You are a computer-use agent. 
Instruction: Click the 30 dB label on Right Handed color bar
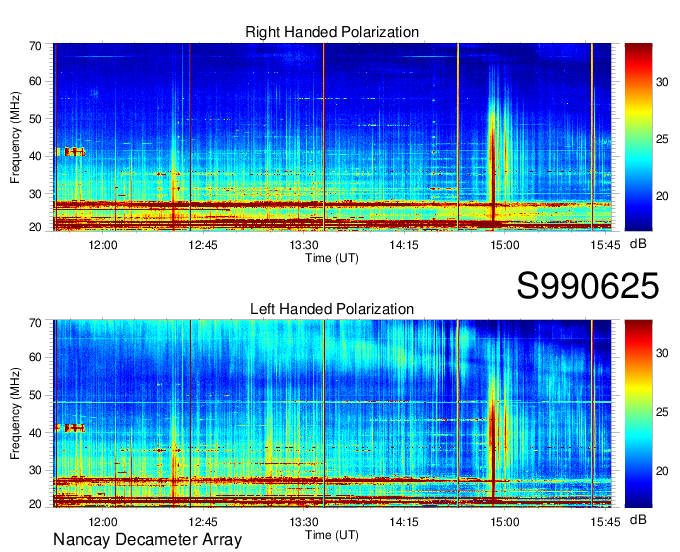pos(662,82)
